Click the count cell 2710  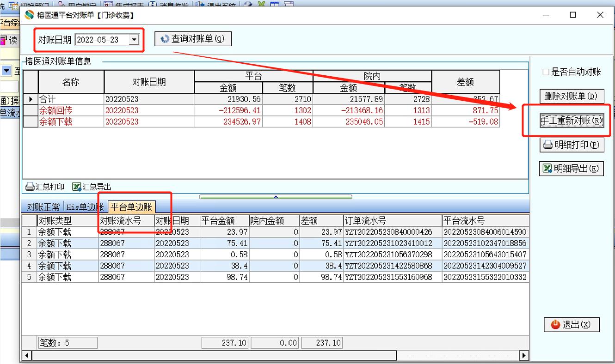click(288, 99)
